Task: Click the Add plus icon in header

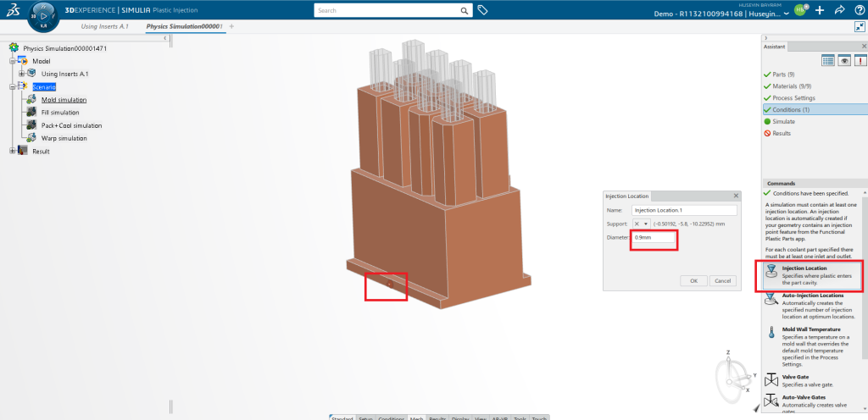Action: pyautogui.click(x=819, y=11)
